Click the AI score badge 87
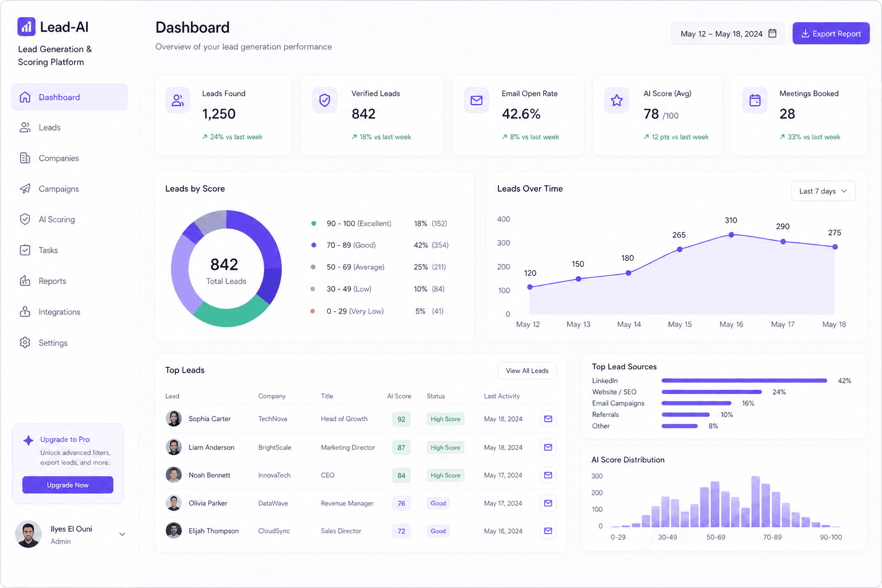Screen dimensions: 882x588 (401, 447)
